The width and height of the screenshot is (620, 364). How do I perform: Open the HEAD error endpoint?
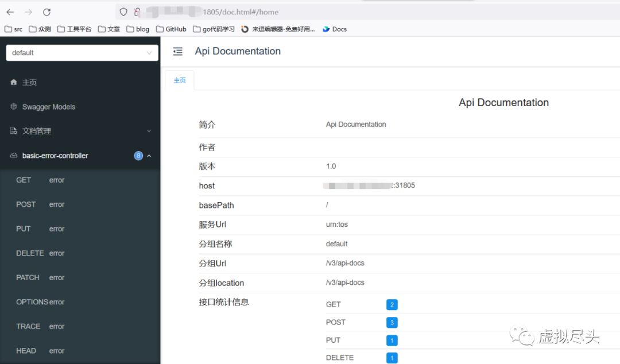(x=80, y=351)
